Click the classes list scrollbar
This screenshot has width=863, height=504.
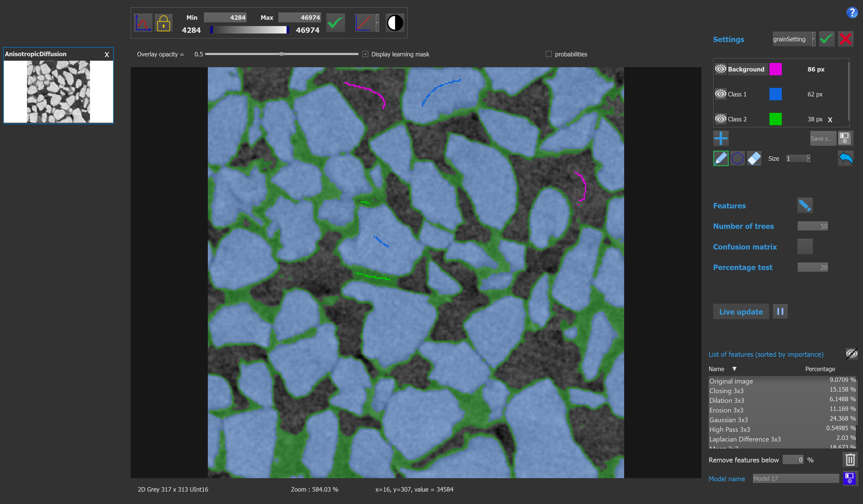(848, 92)
